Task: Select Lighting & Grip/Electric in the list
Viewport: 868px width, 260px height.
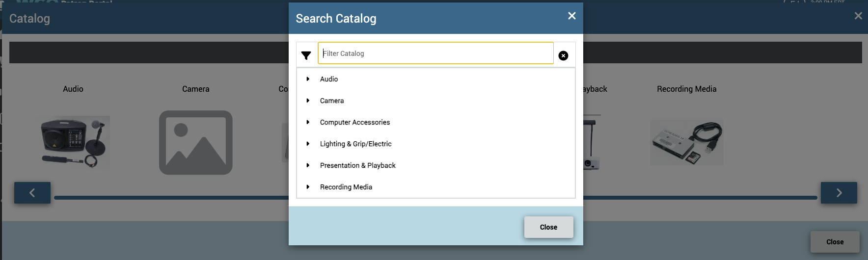Action: pyautogui.click(x=356, y=144)
